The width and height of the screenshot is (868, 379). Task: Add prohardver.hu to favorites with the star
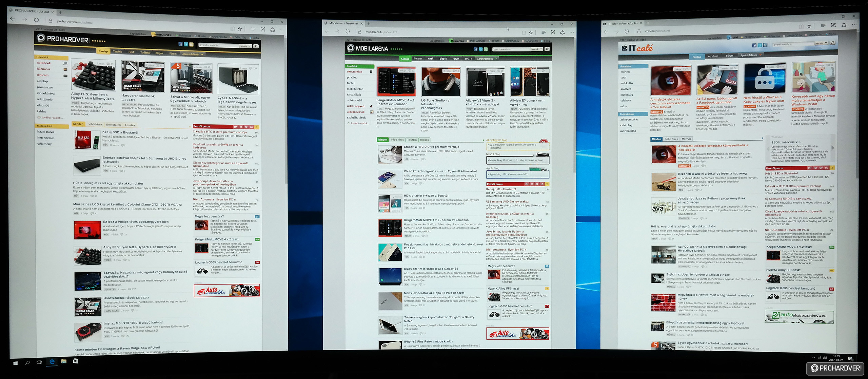coord(240,29)
